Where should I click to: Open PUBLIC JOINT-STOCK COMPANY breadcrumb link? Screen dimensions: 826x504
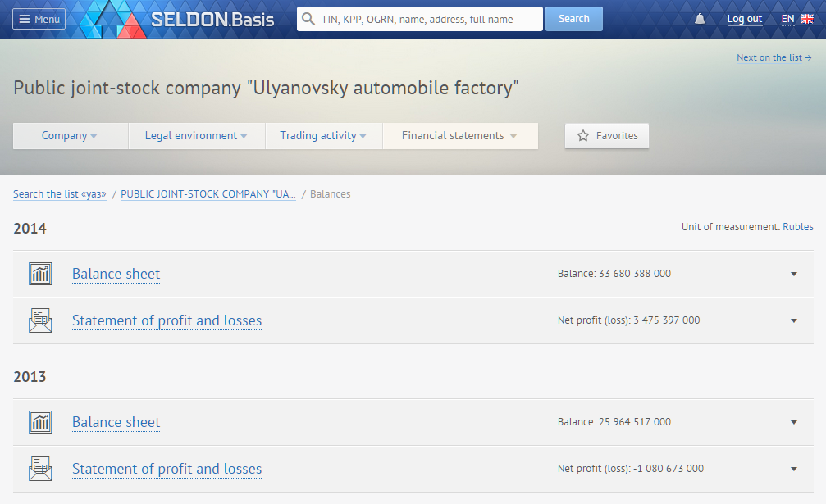point(208,193)
